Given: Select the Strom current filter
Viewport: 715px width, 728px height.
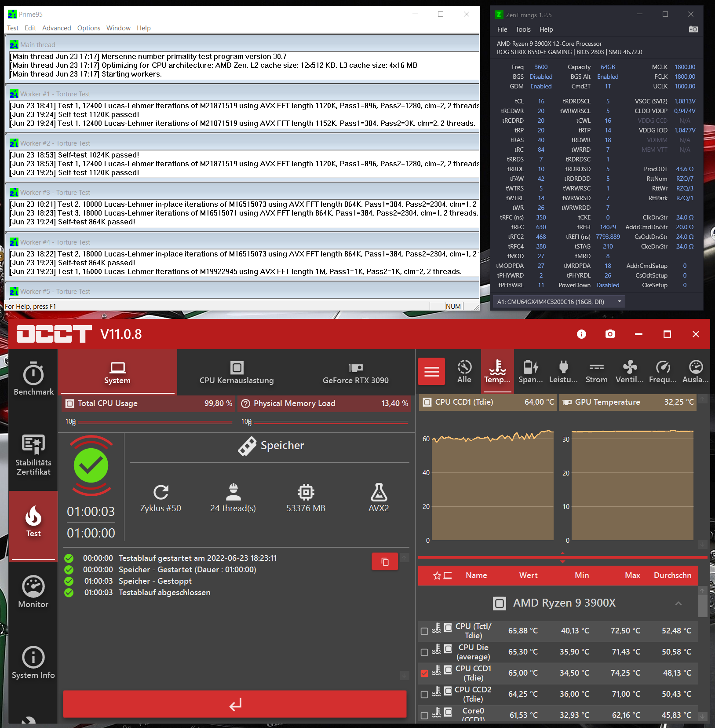Looking at the screenshot, I should [x=597, y=372].
